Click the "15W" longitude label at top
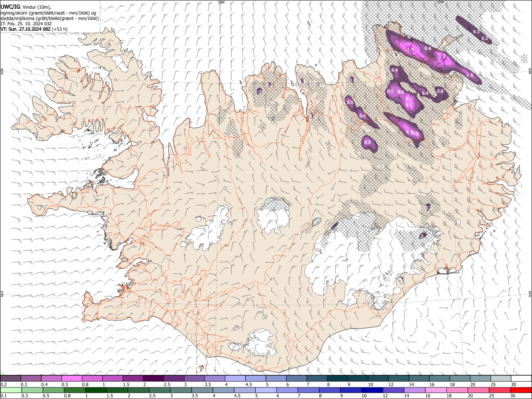This screenshot has width=532, height=399. pos(440,2)
